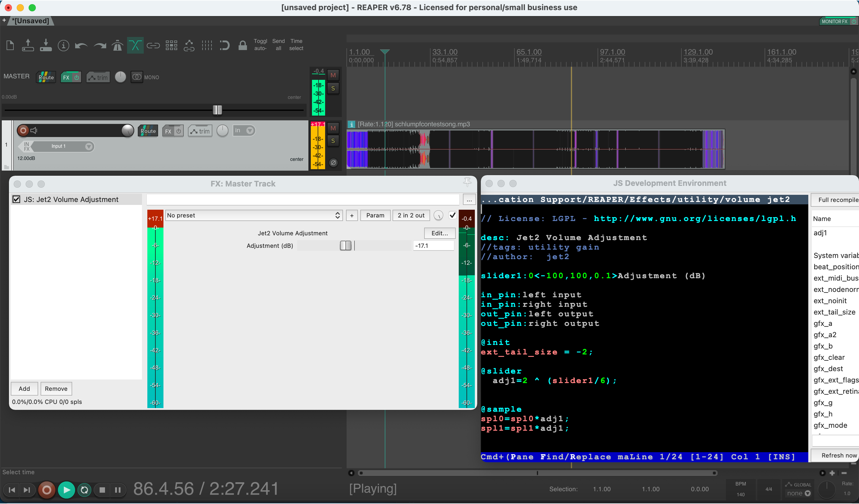Open the global automation override dropdown
This screenshot has height=504, width=859.
(x=798, y=493)
